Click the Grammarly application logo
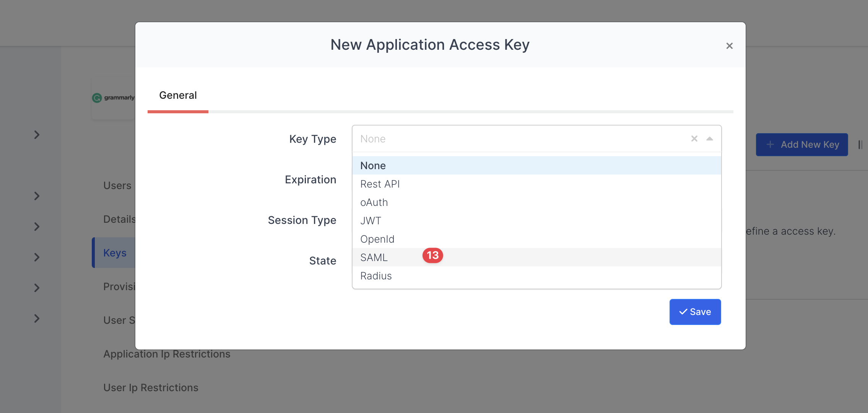Screen dimensions: 868x413 [x=113, y=98]
